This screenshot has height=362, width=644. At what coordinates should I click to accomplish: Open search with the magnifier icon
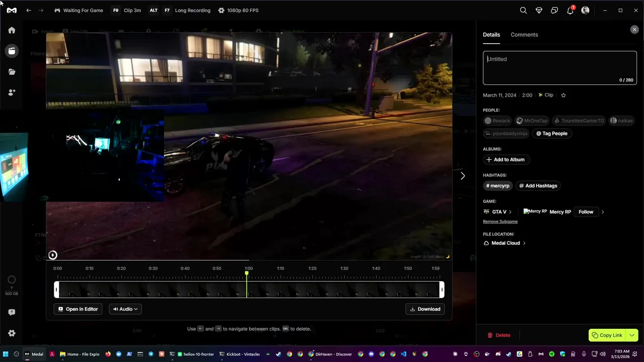point(523,10)
